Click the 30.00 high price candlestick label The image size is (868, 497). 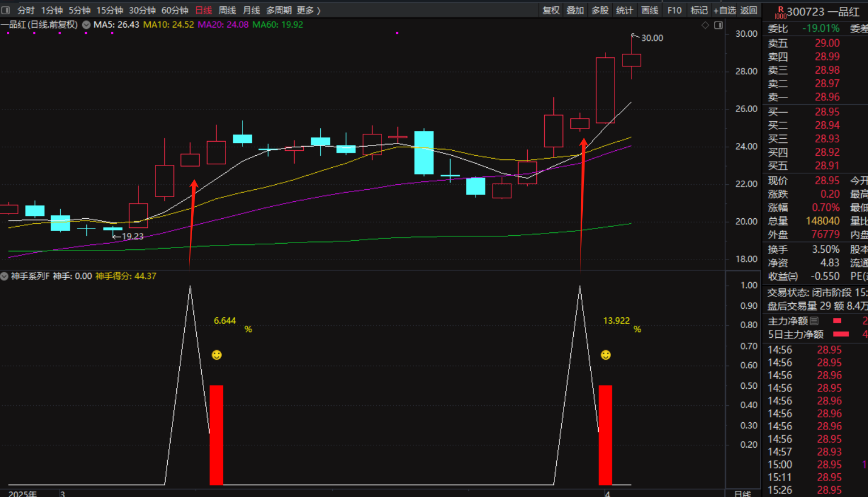click(651, 38)
